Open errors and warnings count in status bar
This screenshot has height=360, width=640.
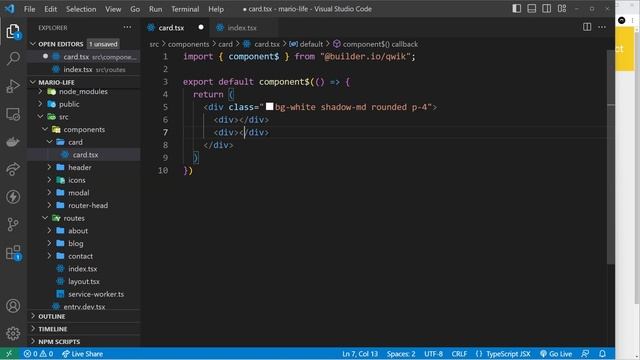click(38, 354)
